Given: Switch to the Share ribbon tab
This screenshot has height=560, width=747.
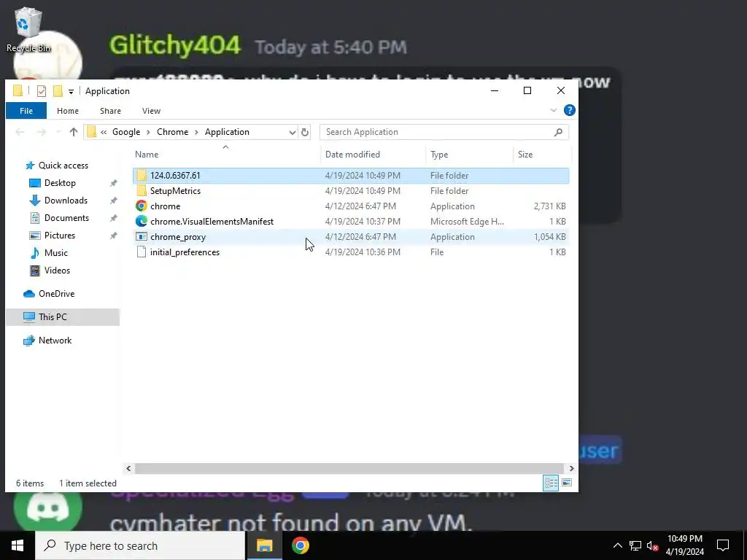Looking at the screenshot, I should point(110,111).
